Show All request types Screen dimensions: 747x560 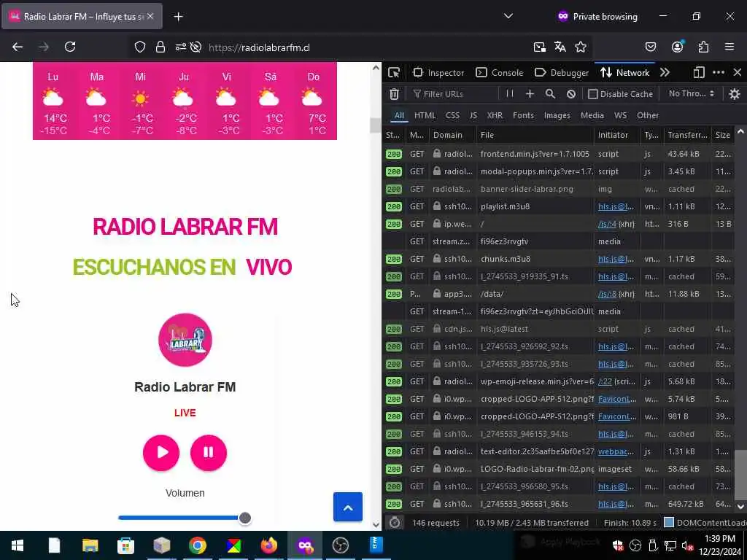[399, 115]
